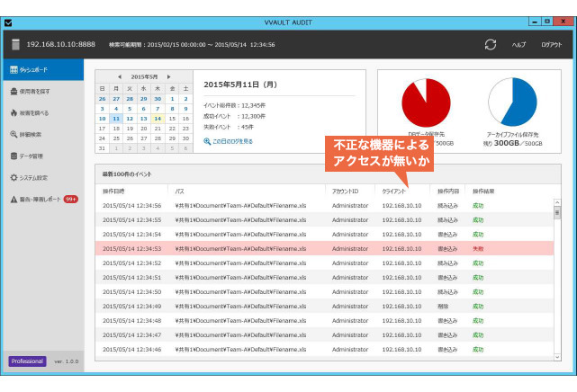
Task: Go to previous month in calendar
Action: 120,76
